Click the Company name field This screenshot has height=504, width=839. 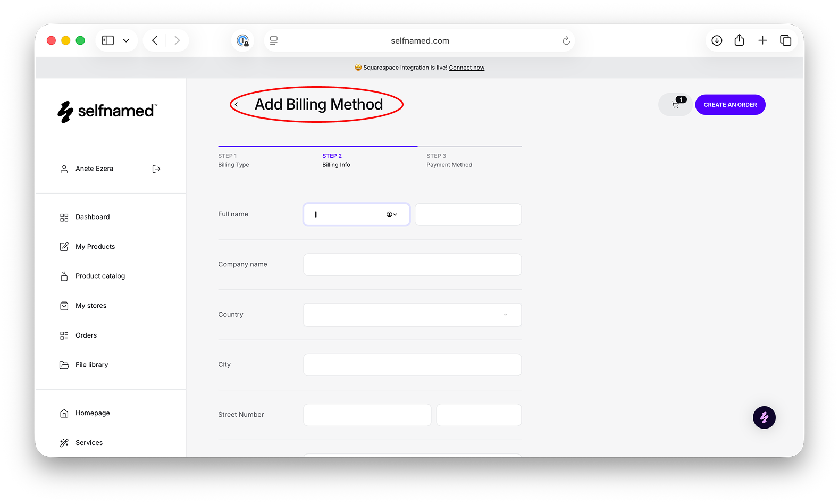(x=413, y=264)
